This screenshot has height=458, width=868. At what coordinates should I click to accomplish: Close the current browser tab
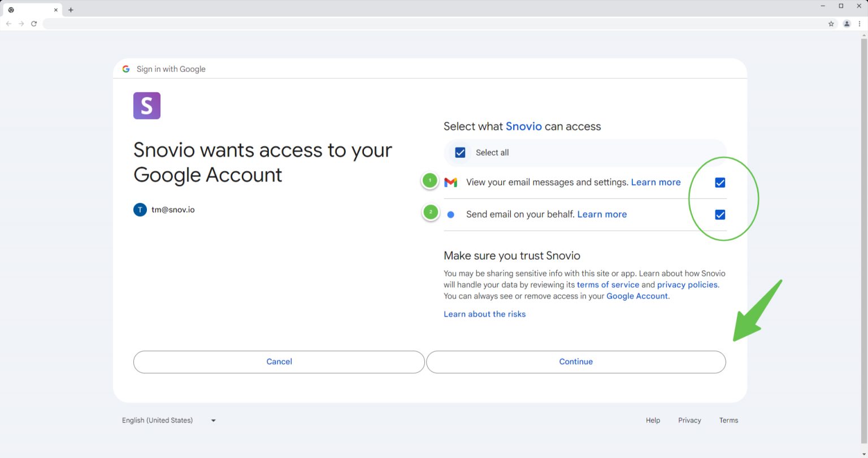point(56,10)
